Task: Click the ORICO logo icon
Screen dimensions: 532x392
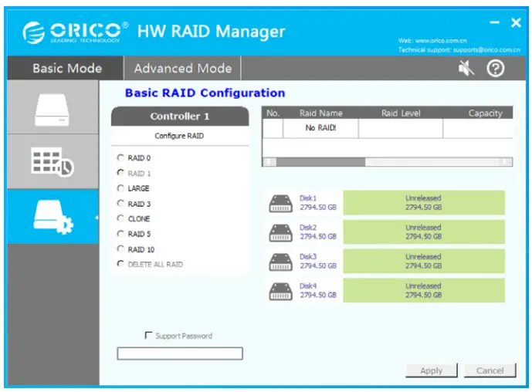Action: pos(34,32)
